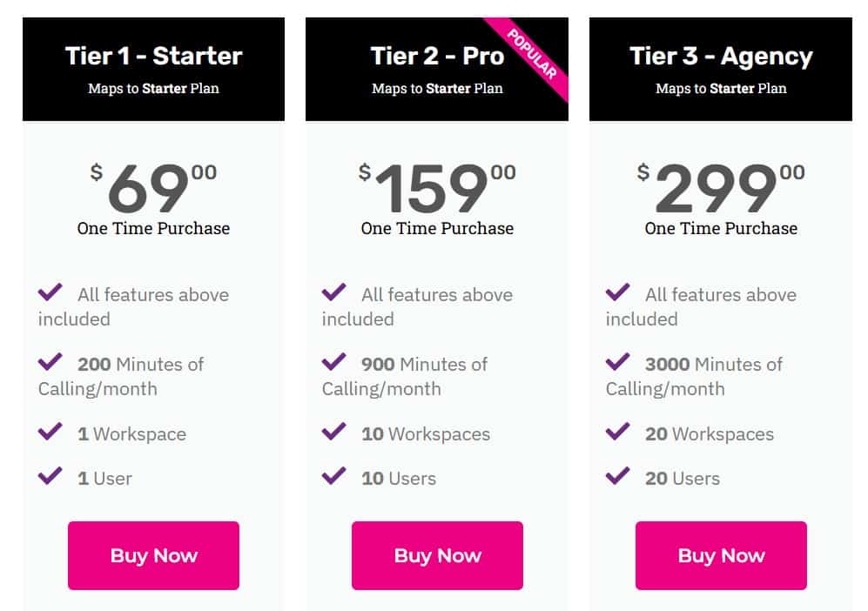Click the checkmark beside 3000 Minutes of Calling
868x611 pixels.
click(621, 360)
